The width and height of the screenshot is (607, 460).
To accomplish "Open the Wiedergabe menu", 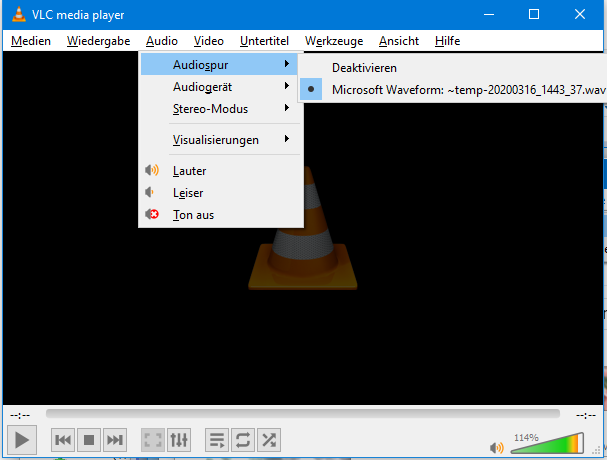I will coord(98,41).
